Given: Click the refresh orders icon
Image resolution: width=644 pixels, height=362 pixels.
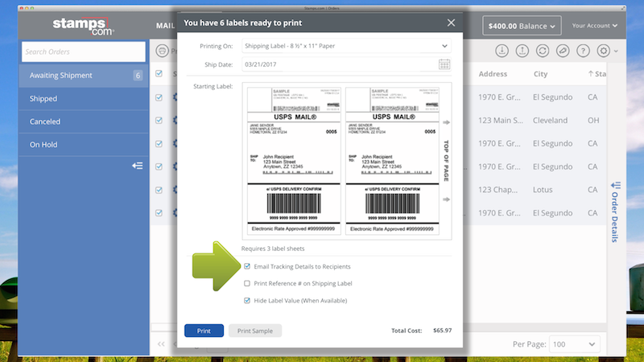Looking at the screenshot, I should pos(543,51).
